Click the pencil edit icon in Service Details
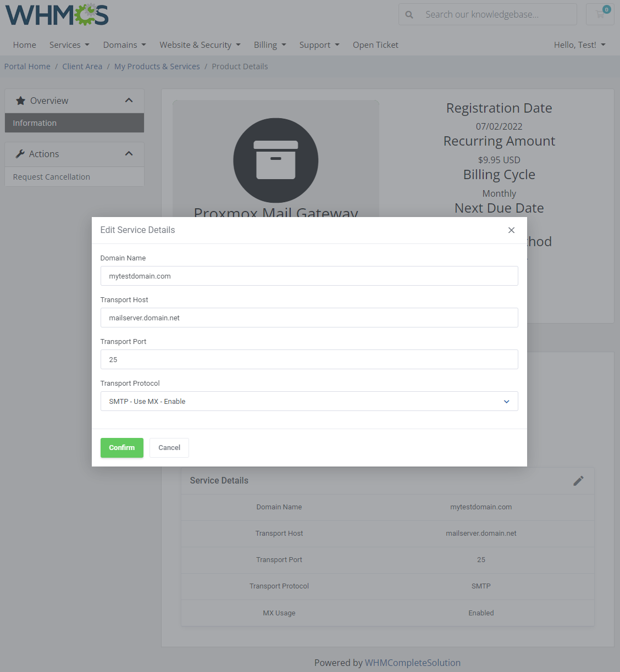The image size is (620, 672). coord(578,481)
